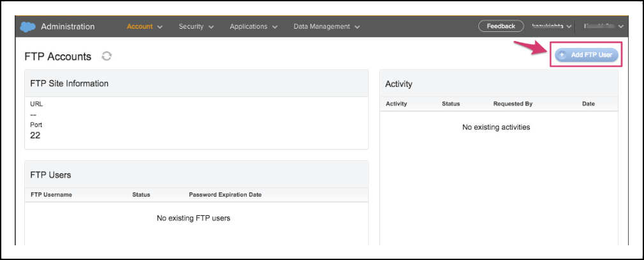Click the Add FTP User button
The image size is (644, 260).
click(585, 56)
